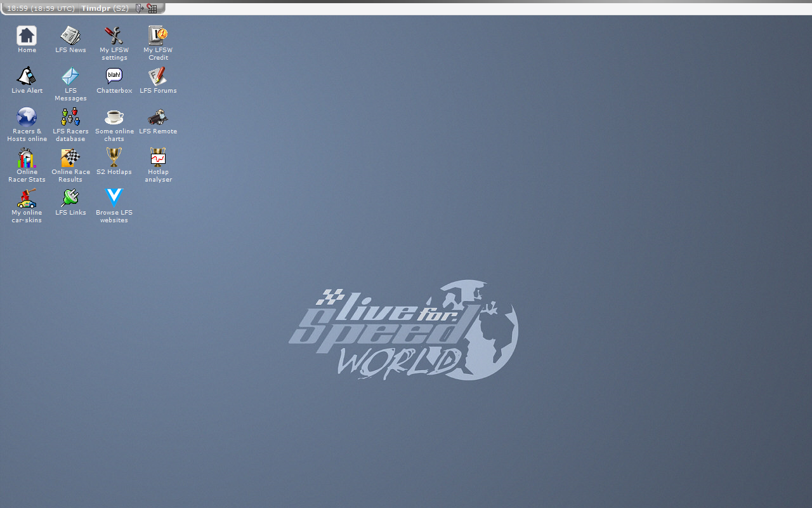Open the LFS Racers database icon
Screen dimensions: 812x508
point(70,117)
